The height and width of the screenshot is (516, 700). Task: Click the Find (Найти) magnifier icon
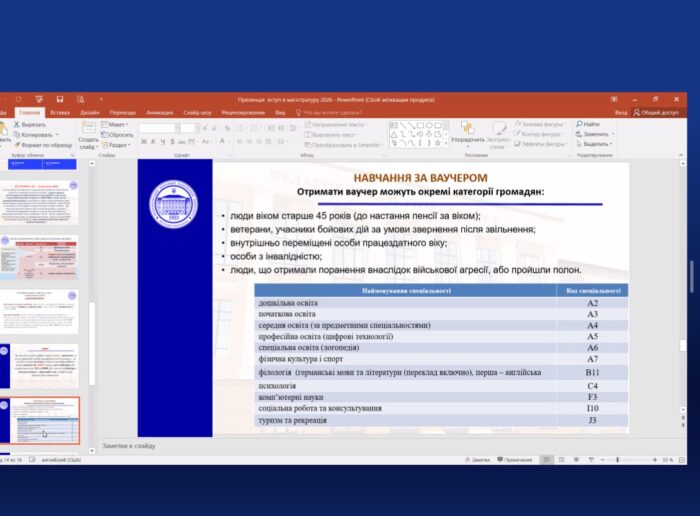pos(579,124)
